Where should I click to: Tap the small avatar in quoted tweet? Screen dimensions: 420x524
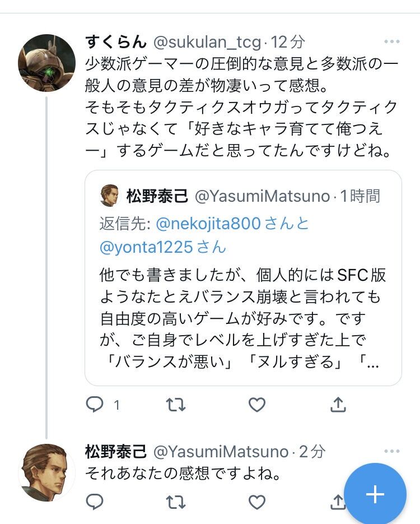(x=110, y=196)
